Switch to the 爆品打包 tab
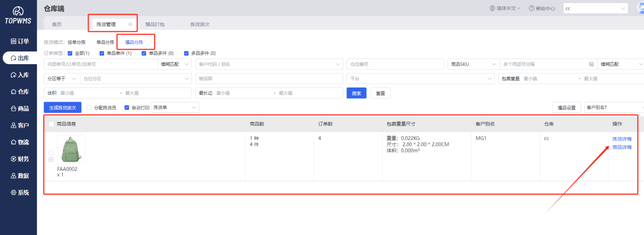644x235 pixels. click(x=155, y=24)
